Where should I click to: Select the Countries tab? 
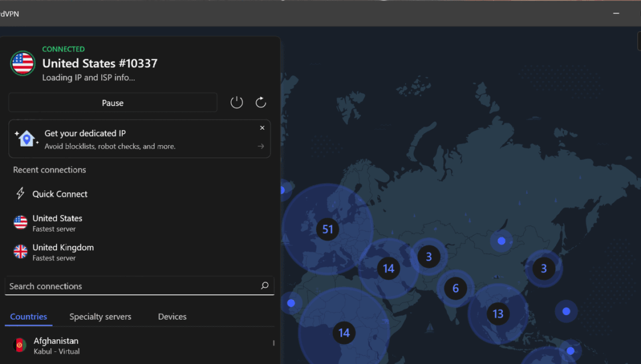point(28,316)
